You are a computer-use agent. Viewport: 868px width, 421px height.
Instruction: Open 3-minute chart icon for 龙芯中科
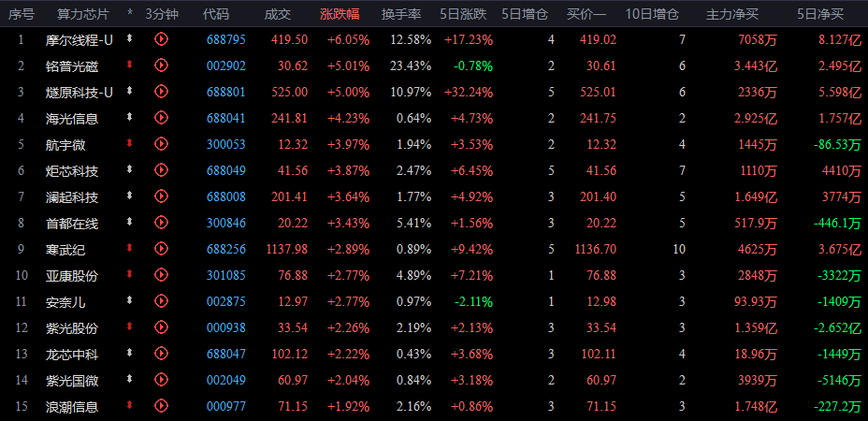click(x=161, y=354)
